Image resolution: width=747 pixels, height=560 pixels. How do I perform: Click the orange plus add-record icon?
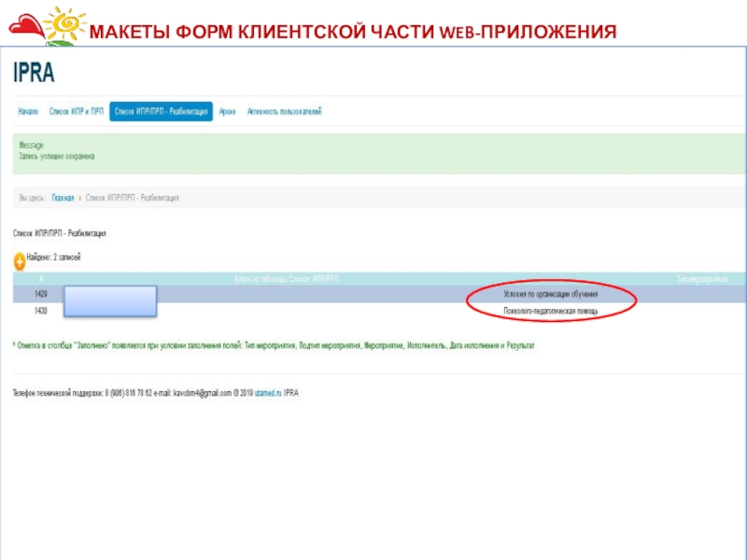[x=20, y=261]
